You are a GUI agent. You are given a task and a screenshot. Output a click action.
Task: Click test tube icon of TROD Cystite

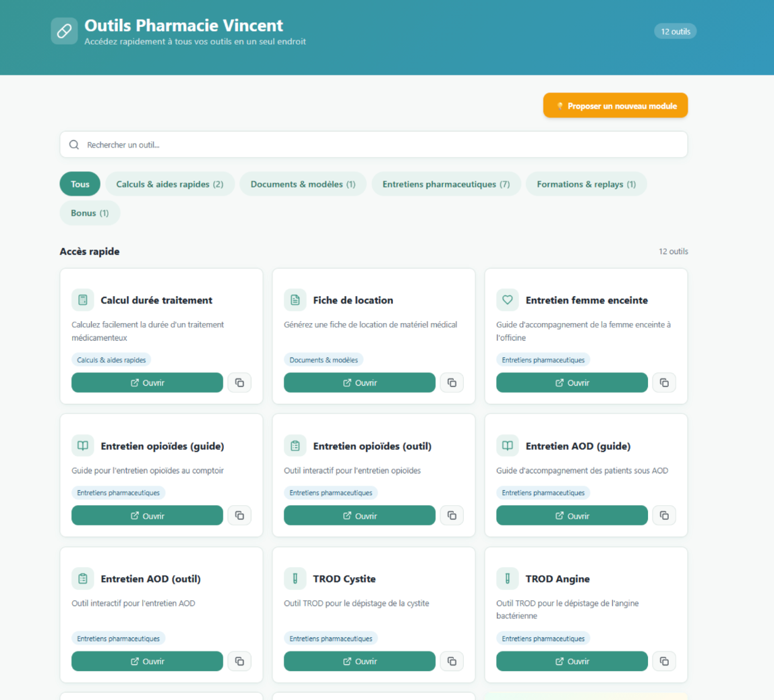(295, 579)
